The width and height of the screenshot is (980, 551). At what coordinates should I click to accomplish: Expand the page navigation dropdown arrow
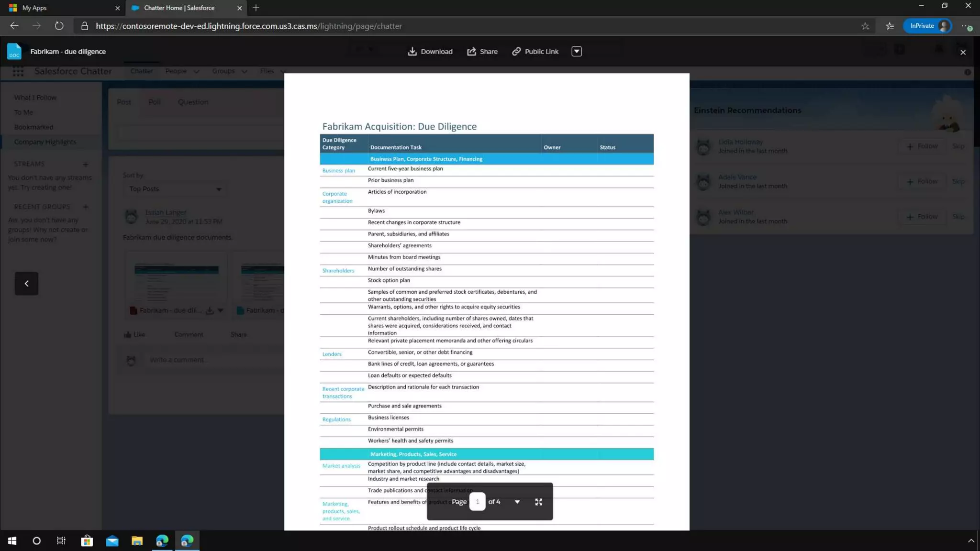pyautogui.click(x=517, y=502)
